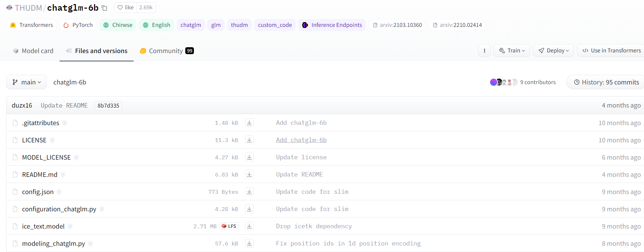Open the configuration_chatglm.py file
Viewport: 644px width, 252px height.
click(59, 209)
